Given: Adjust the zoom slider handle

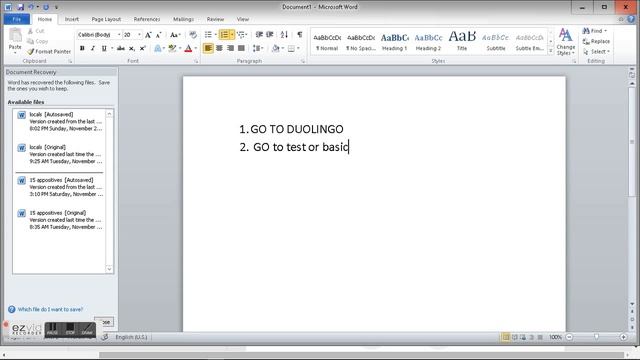Looking at the screenshot, I should 596,337.
